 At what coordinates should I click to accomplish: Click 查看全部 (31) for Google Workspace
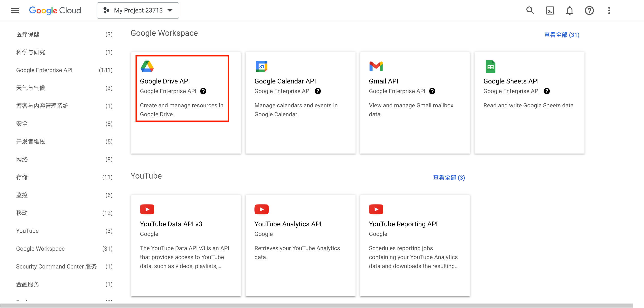tap(562, 35)
